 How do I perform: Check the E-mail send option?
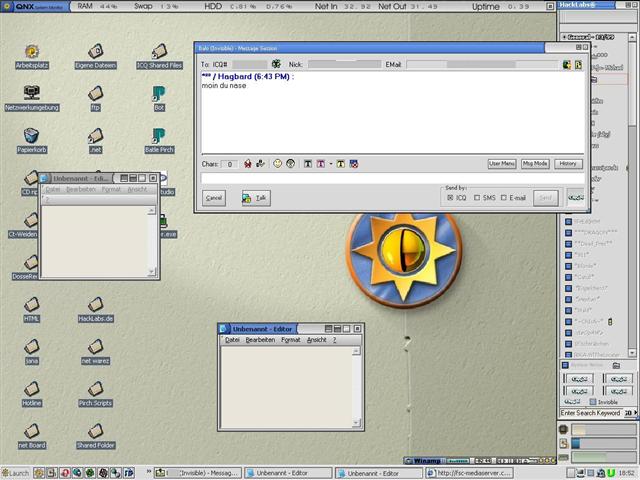tap(504, 198)
